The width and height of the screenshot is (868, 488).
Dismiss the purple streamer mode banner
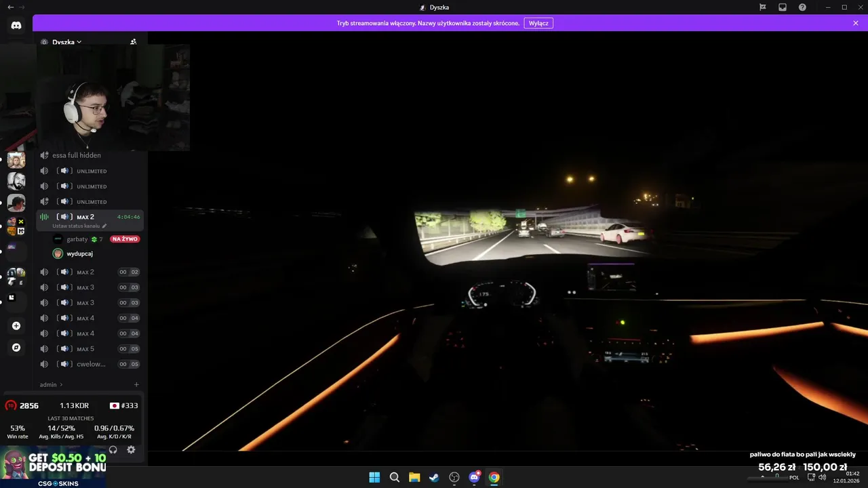point(856,23)
